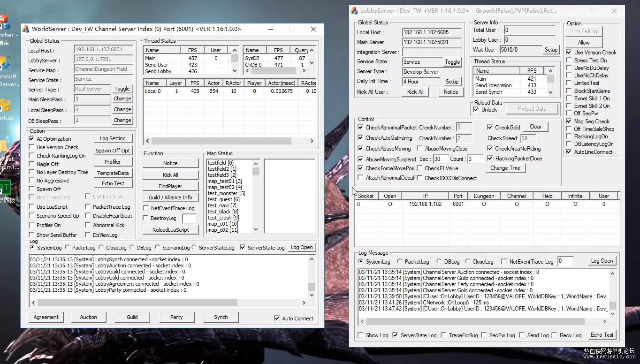Click Echo Test in LobbyServer
Image resolution: width=640 pixels, height=364 pixels.
pyautogui.click(x=602, y=335)
